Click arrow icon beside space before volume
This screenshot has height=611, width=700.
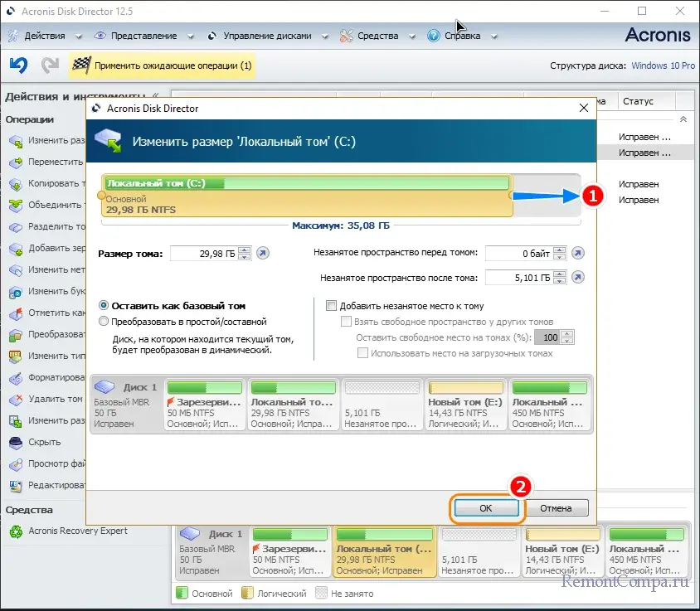[578, 253]
